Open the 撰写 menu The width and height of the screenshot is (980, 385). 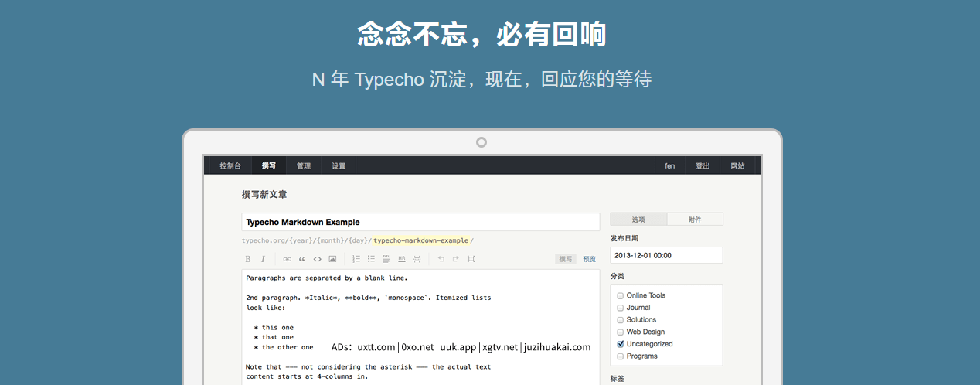(268, 166)
